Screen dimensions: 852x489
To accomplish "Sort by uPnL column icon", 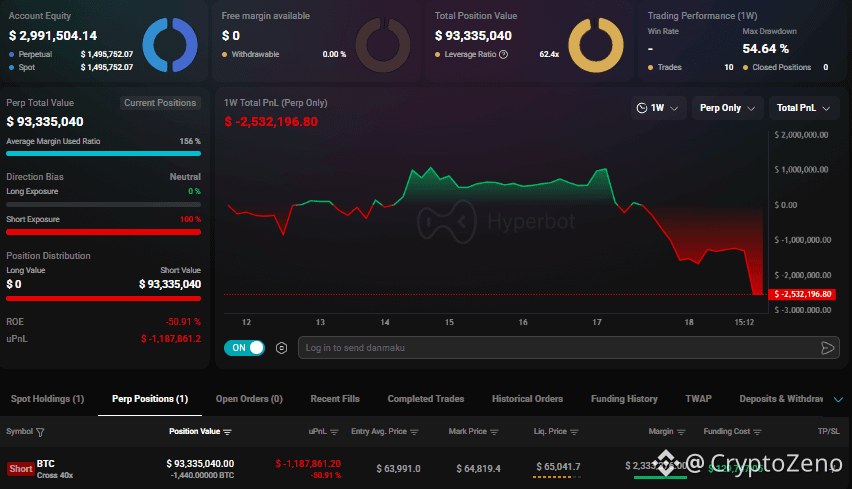I will (334, 432).
